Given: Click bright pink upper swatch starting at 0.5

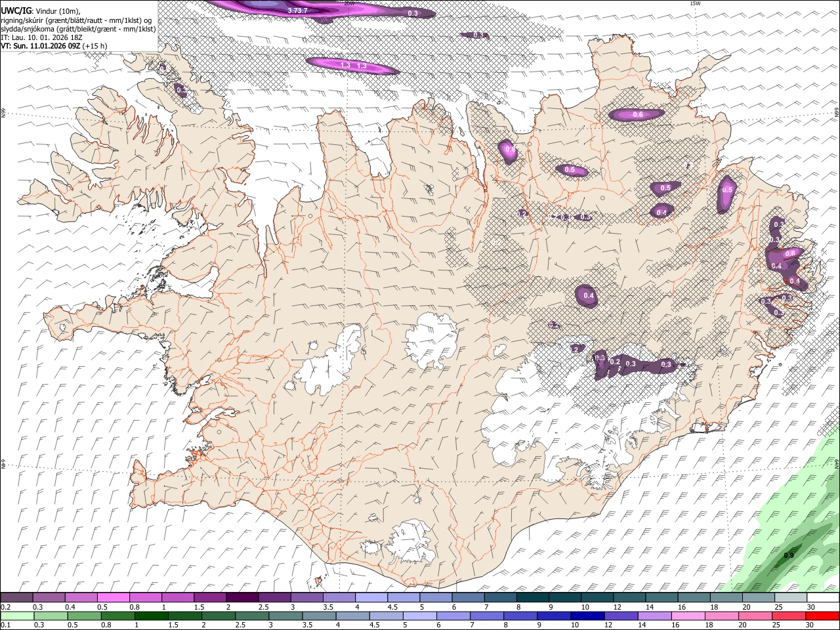Looking at the screenshot, I should (113, 598).
